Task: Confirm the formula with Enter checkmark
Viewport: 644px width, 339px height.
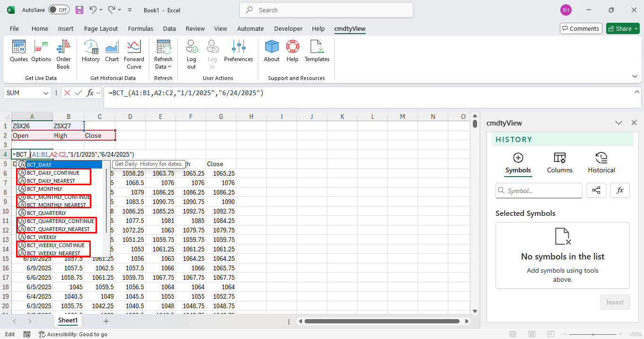Action: pos(78,93)
